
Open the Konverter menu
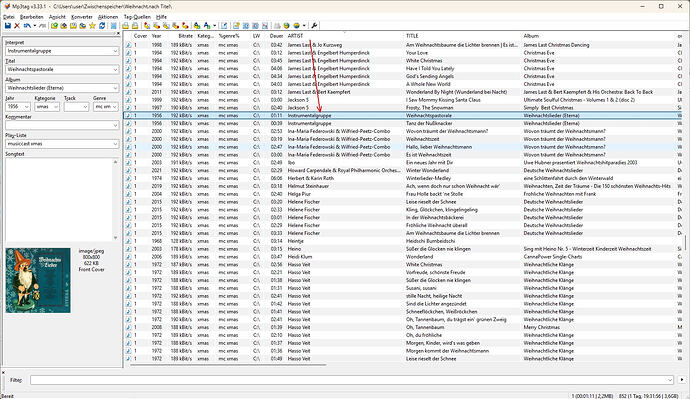tap(82, 17)
